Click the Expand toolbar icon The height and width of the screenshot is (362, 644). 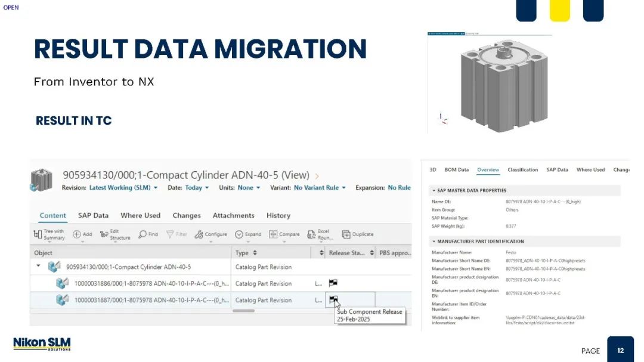tap(239, 234)
